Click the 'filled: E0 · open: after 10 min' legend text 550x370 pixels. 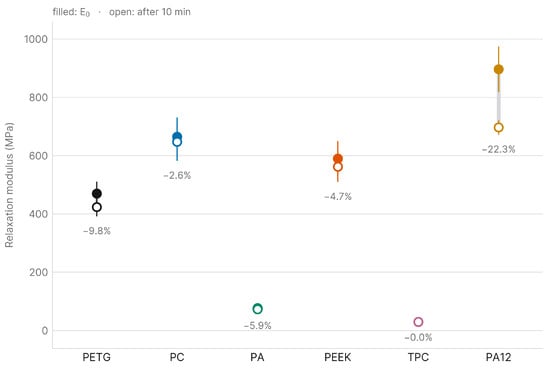click(x=122, y=12)
